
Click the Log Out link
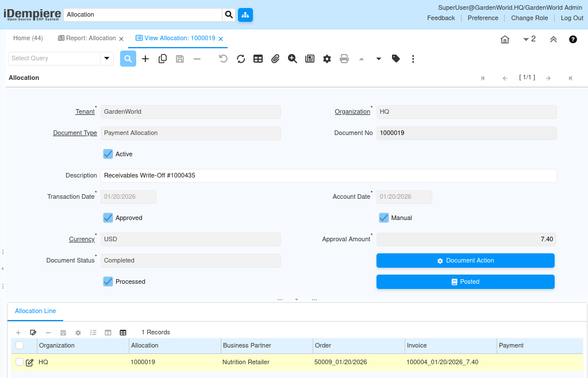coord(572,18)
